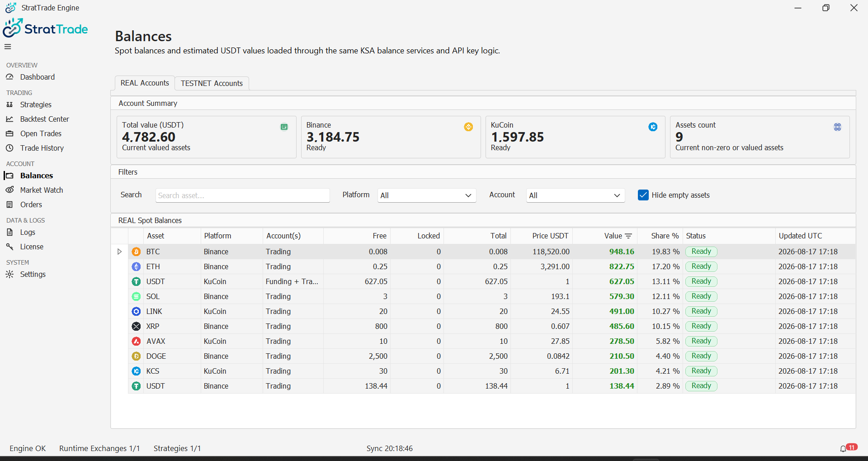The image size is (868, 461).
Task: Switch to REAL Accounts tab
Action: 145,83
